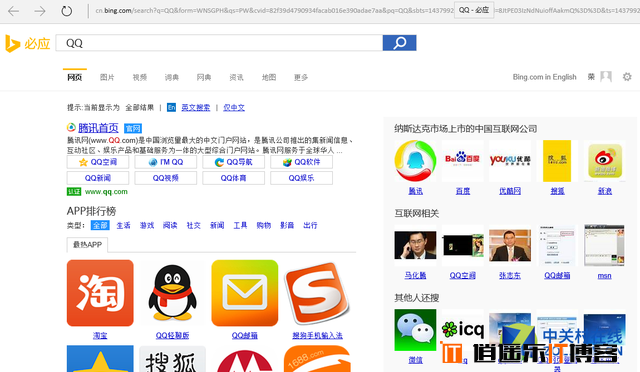
Task: Switch to the 图片 tab
Action: (x=107, y=77)
